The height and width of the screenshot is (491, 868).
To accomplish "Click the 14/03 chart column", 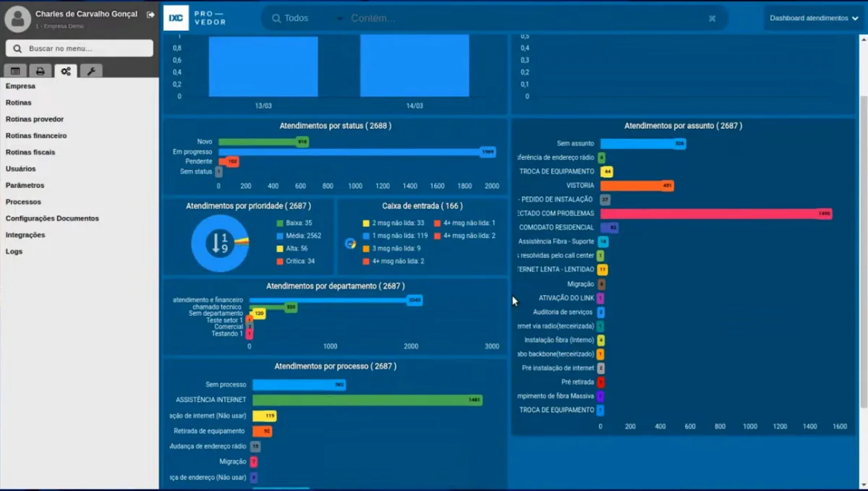I will [x=414, y=66].
